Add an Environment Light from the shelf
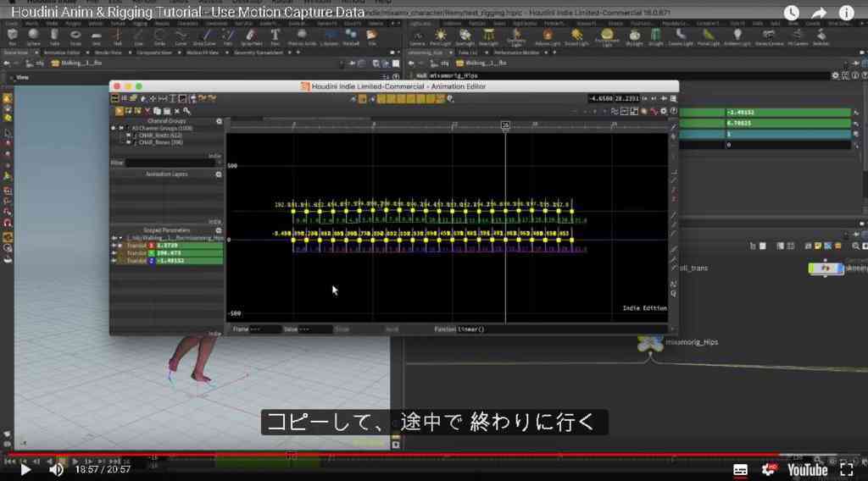Screen dimensions: 868x481 point(607,37)
